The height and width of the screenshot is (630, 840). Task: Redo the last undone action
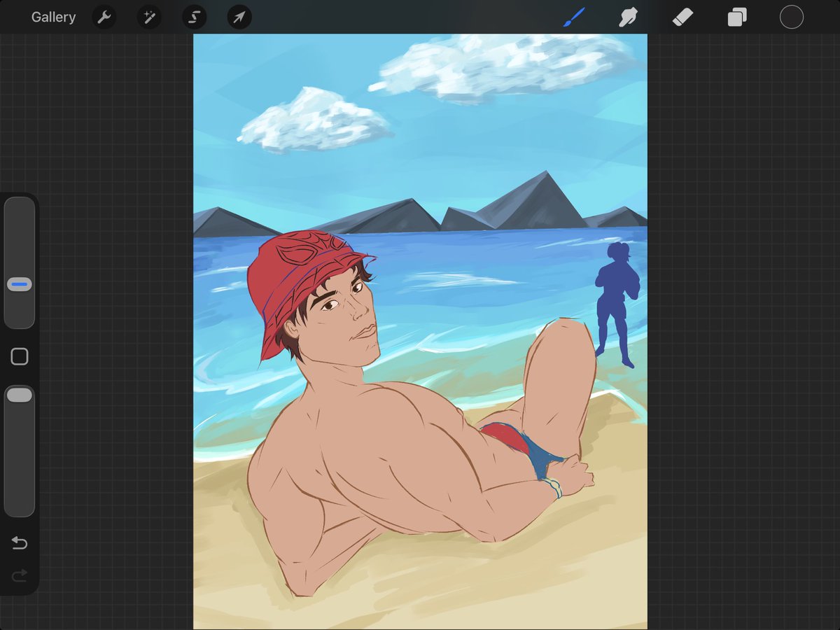pyautogui.click(x=20, y=575)
